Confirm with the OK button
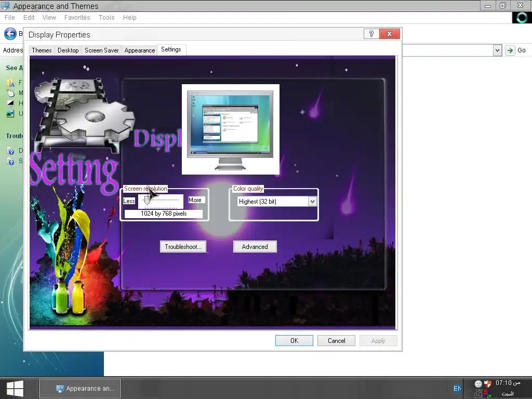The width and height of the screenshot is (532, 399). click(x=294, y=341)
